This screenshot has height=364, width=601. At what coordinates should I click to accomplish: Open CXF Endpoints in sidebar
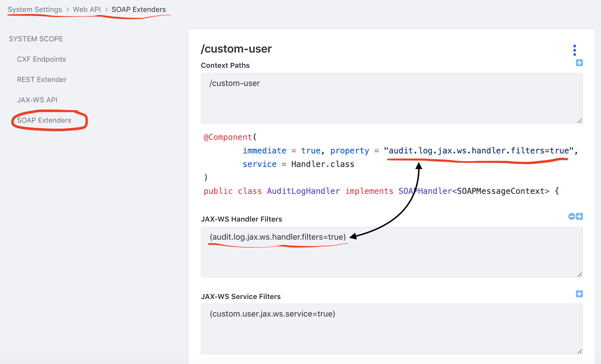click(x=41, y=59)
